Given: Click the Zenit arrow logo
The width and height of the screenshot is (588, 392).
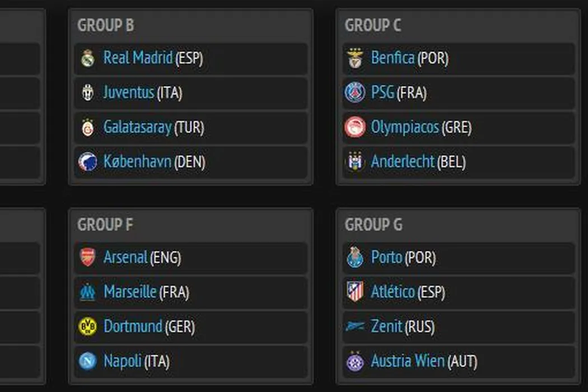Looking at the screenshot, I should pyautogui.click(x=355, y=326).
